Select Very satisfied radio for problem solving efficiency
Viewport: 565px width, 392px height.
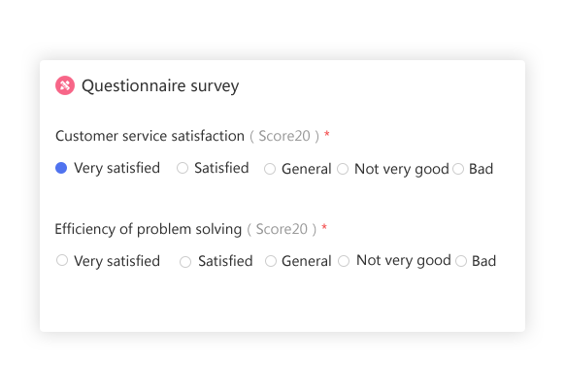[62, 260]
